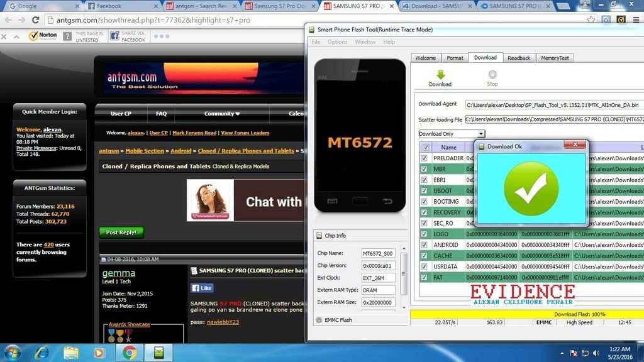Switch to the Format tab

(455, 58)
